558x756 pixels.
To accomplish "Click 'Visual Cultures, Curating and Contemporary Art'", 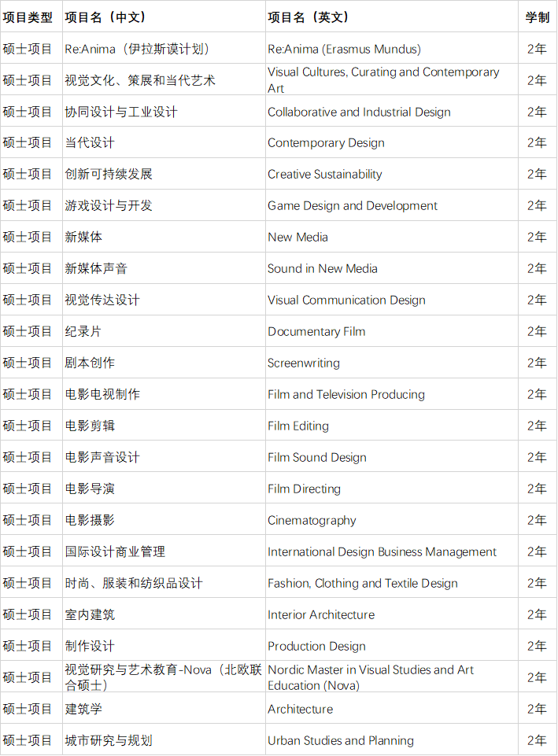I will coord(392,79).
